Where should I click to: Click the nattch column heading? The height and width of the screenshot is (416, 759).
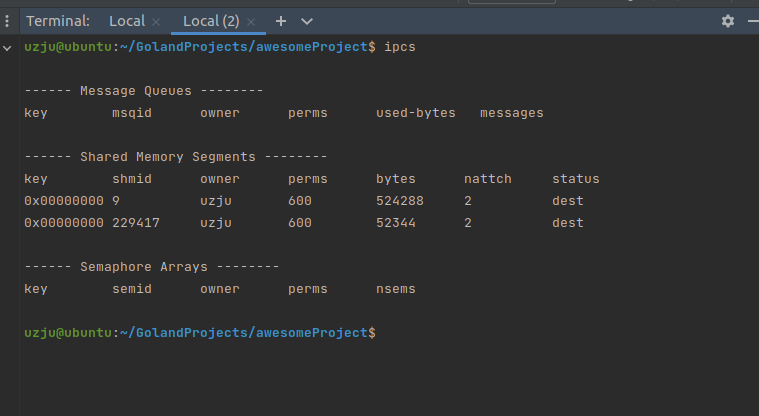(488, 179)
